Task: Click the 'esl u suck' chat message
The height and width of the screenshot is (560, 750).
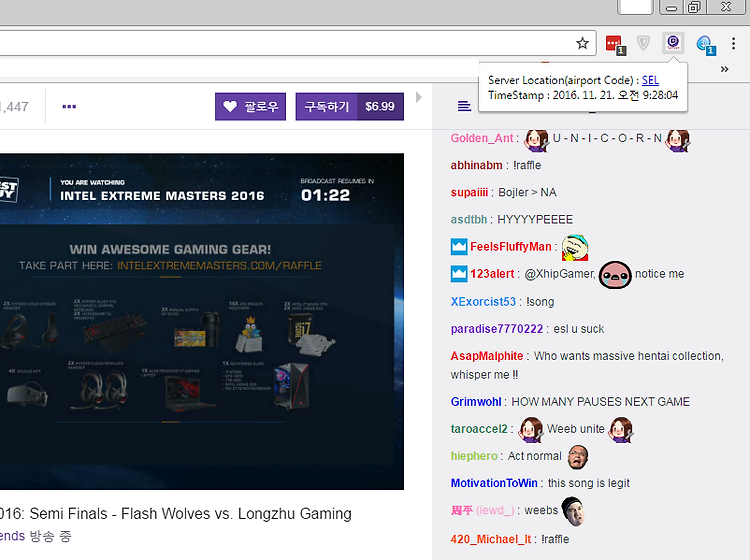Action: pos(579,329)
